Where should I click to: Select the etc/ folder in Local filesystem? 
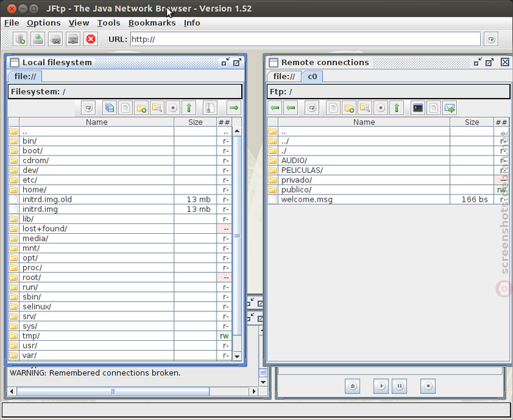pos(120,180)
